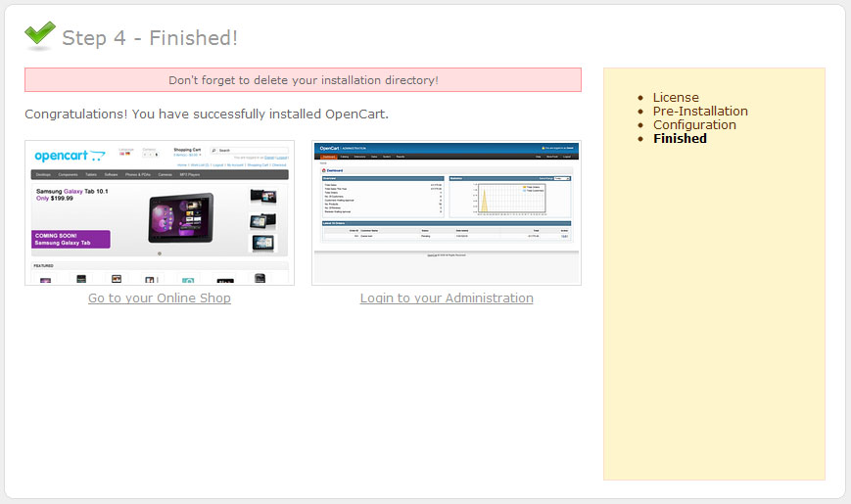
Task: Select the bold Finished step in the sidebar
Action: [680, 138]
